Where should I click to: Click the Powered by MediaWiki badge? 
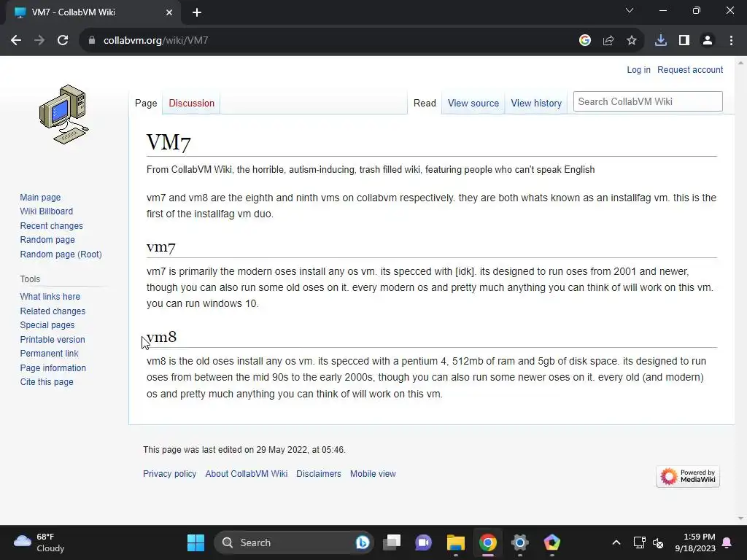688,476
